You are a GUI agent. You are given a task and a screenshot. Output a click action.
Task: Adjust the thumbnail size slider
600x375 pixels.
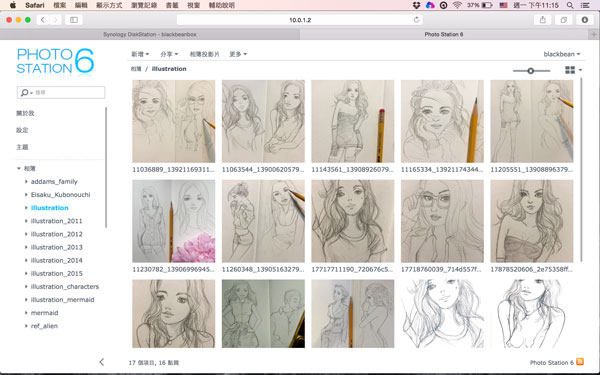pyautogui.click(x=531, y=71)
